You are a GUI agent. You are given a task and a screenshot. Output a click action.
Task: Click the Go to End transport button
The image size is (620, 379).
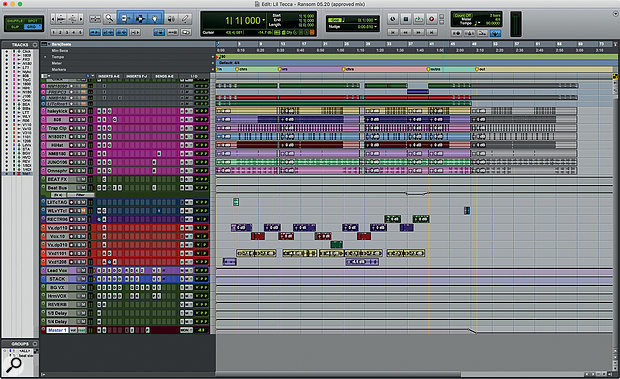tap(432, 32)
